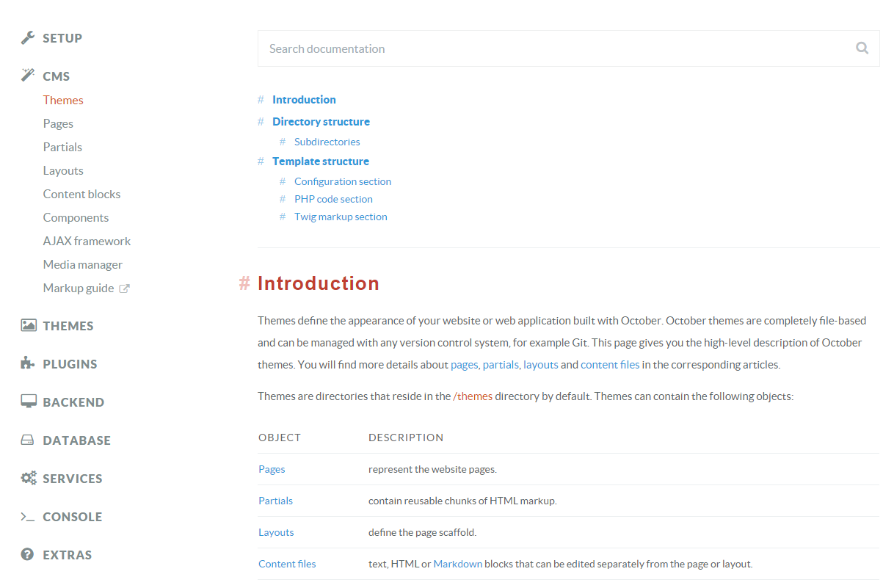Navigate to Twig markup section from contents
Screen dimensions: 883x588
pyautogui.click(x=341, y=216)
